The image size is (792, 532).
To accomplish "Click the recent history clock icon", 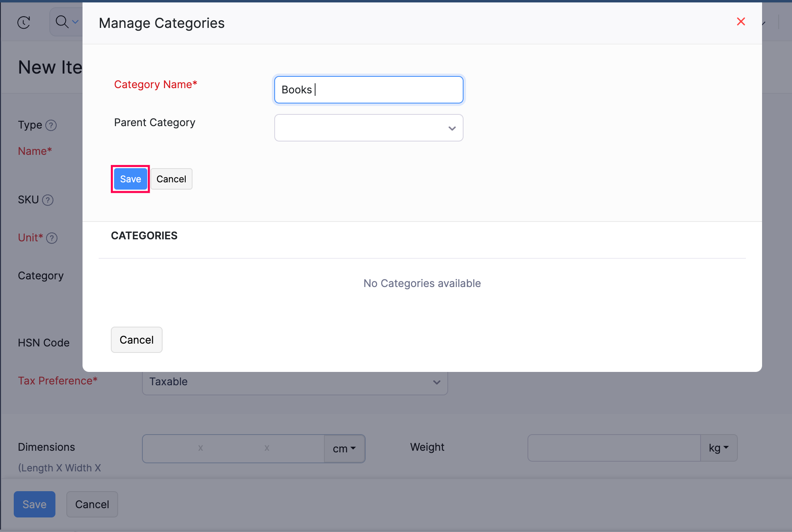I will [x=24, y=22].
